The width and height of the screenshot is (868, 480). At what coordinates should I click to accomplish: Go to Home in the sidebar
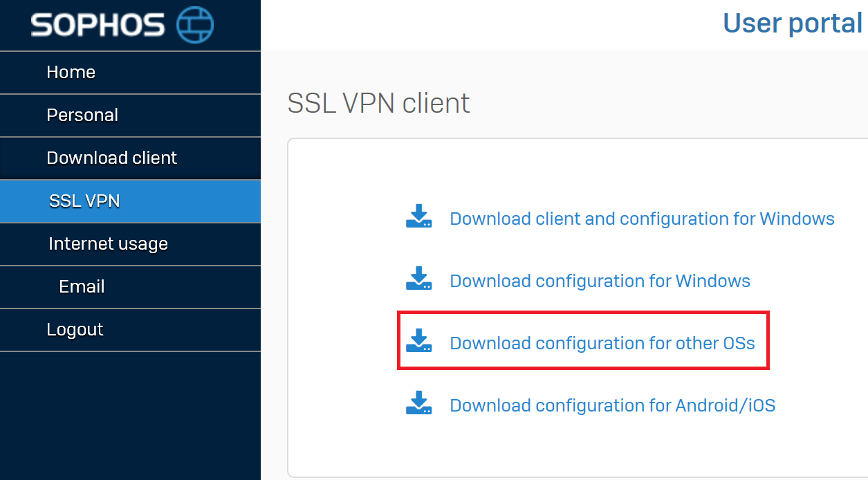click(71, 72)
